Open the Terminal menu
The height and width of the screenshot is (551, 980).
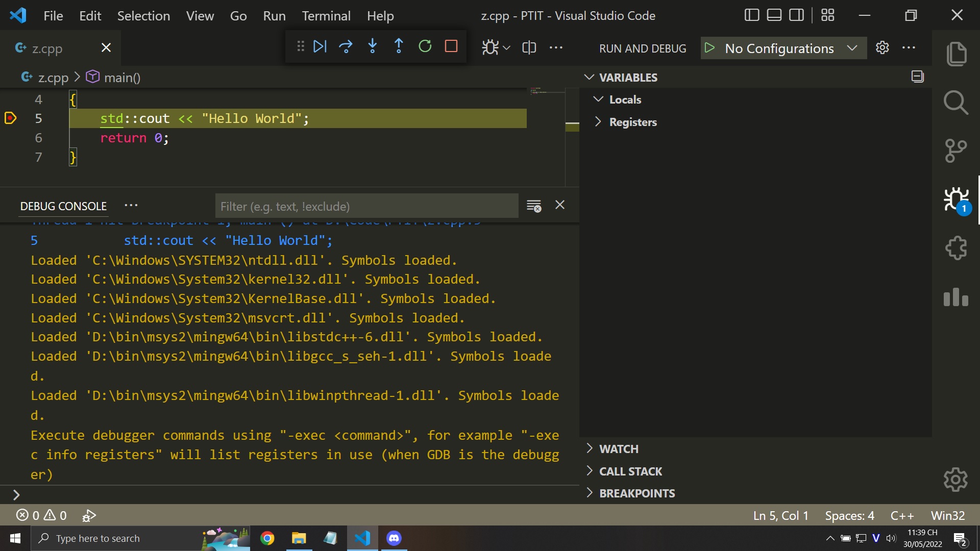(x=326, y=16)
